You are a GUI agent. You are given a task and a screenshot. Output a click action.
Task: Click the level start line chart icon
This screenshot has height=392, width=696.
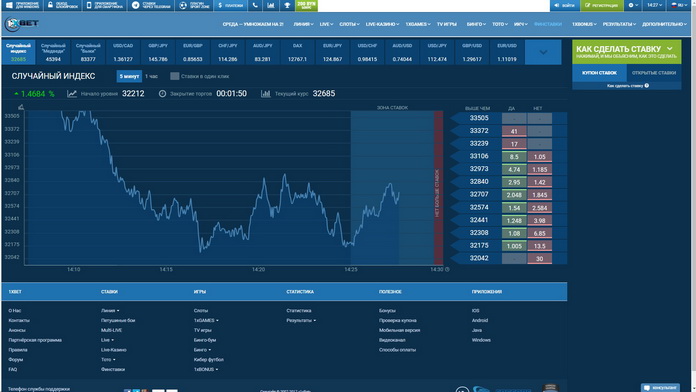click(x=71, y=94)
